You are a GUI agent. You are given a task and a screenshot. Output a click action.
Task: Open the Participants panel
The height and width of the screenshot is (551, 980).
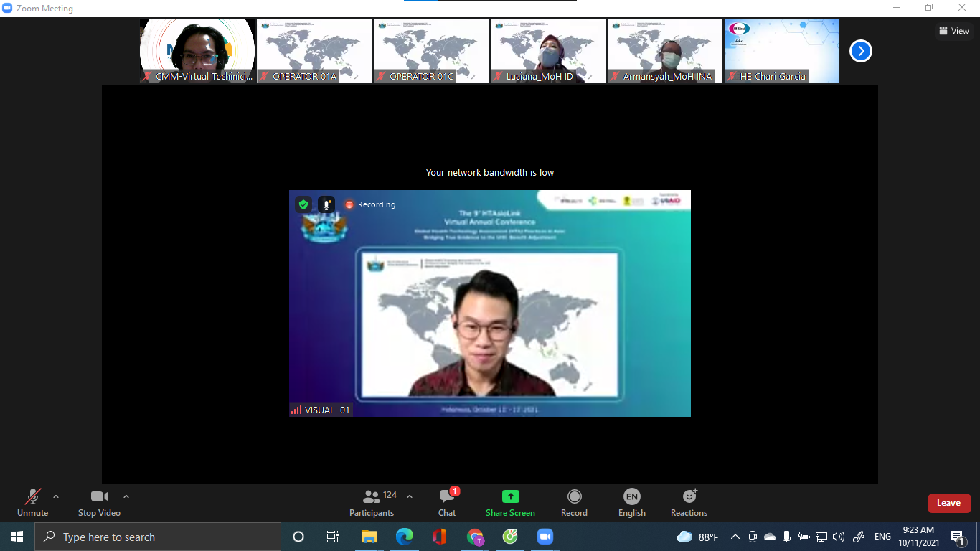(372, 502)
